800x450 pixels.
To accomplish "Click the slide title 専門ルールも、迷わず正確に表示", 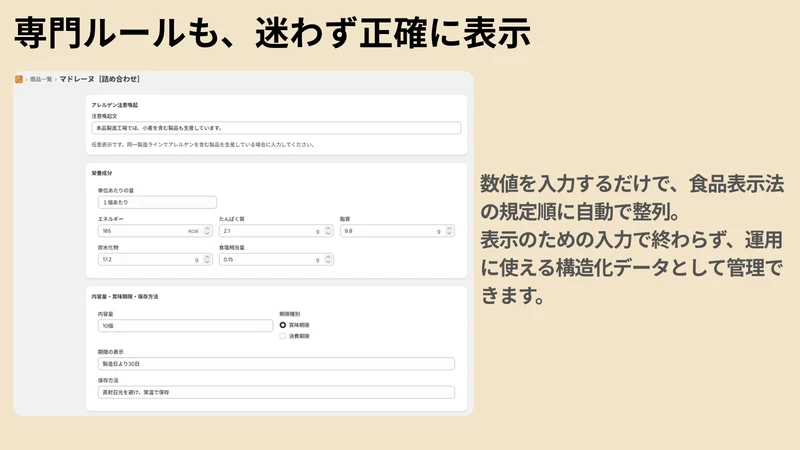I will [273, 33].
